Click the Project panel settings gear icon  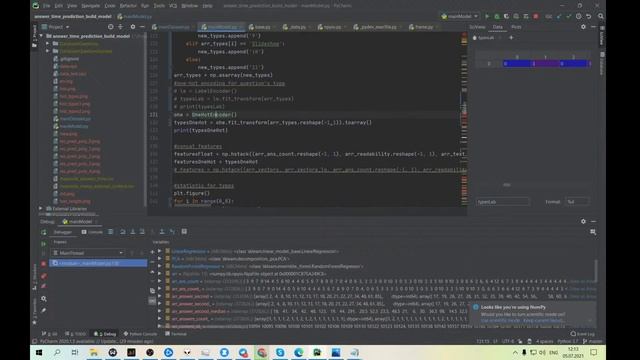pos(133,27)
